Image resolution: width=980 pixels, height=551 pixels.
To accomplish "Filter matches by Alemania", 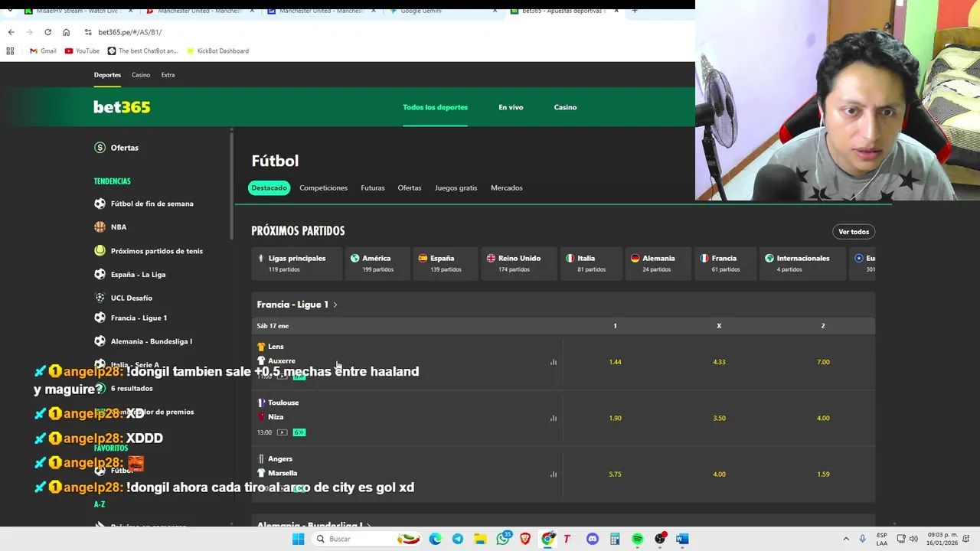I will pos(658,263).
